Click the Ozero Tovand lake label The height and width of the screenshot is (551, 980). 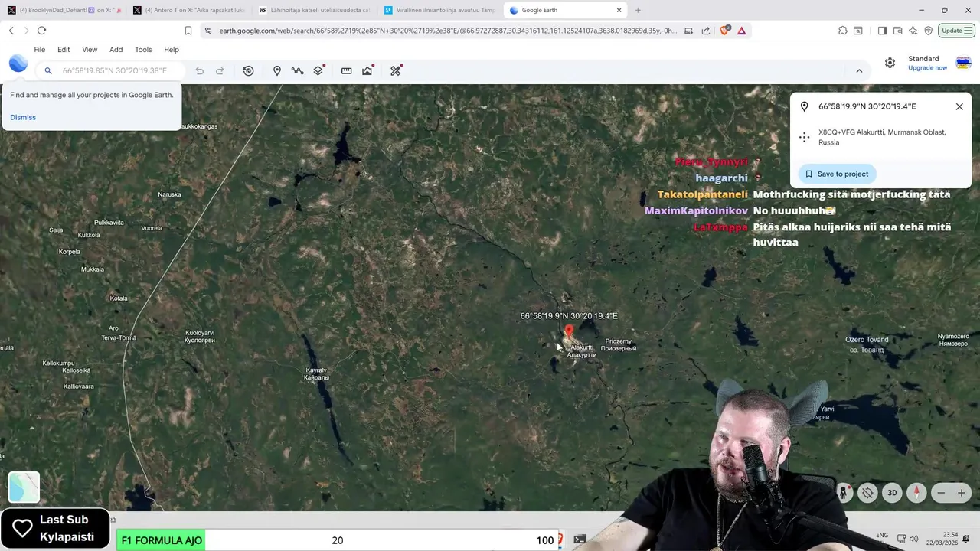pyautogui.click(x=867, y=344)
